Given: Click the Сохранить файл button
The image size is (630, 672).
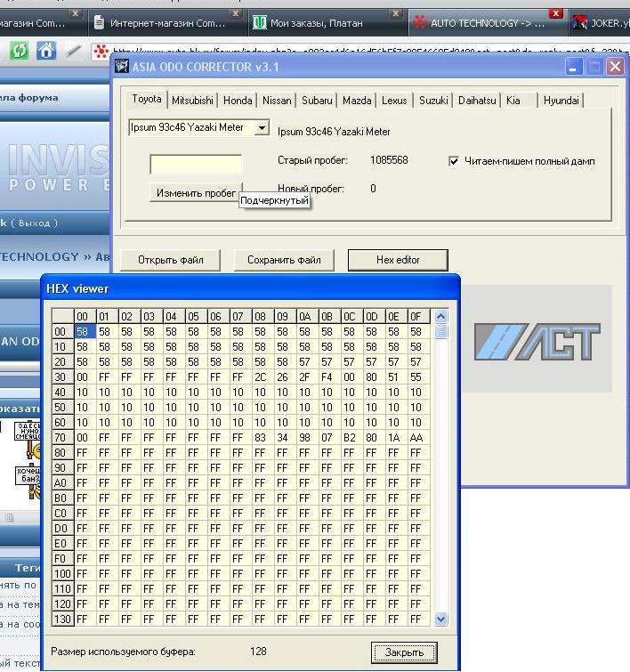Looking at the screenshot, I should pos(284,260).
